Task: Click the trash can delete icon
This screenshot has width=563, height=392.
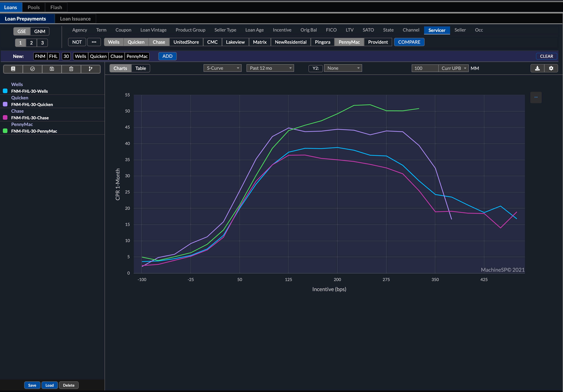Action: (x=71, y=69)
